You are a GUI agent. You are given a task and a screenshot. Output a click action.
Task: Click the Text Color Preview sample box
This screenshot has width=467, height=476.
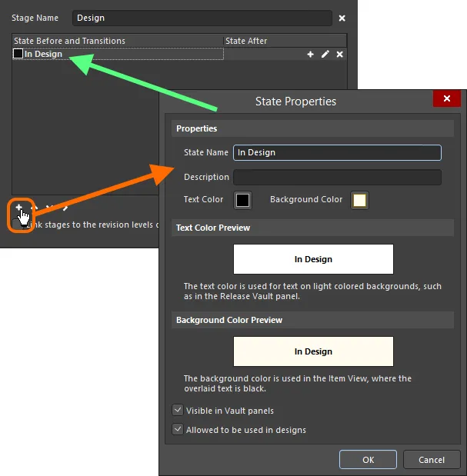313,259
